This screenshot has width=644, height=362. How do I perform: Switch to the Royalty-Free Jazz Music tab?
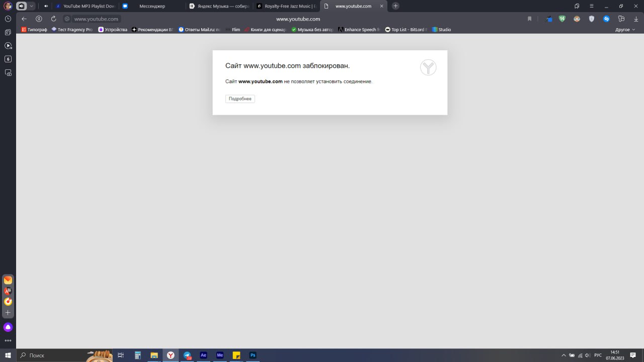[286, 6]
